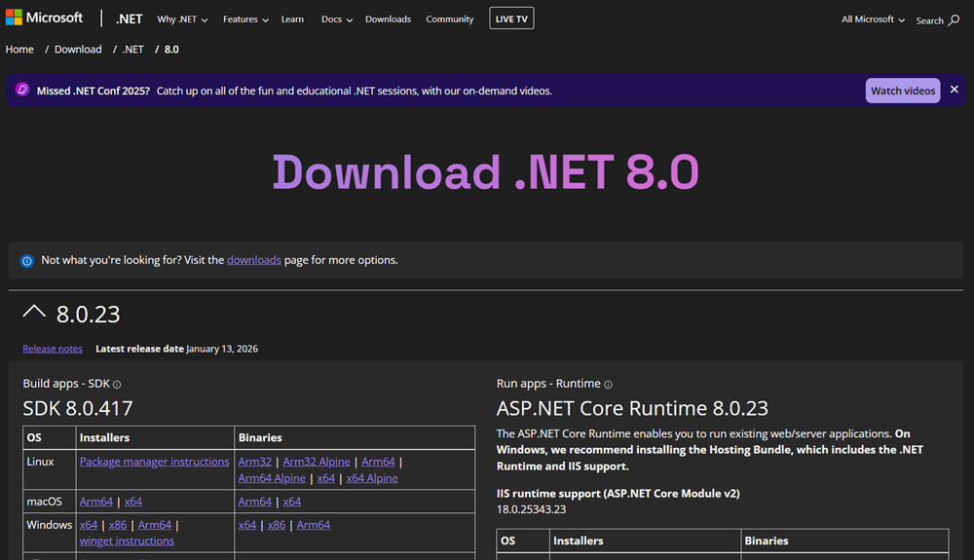Image resolution: width=974 pixels, height=560 pixels.
Task: Open the Features dropdown menu
Action: pyautogui.click(x=246, y=19)
